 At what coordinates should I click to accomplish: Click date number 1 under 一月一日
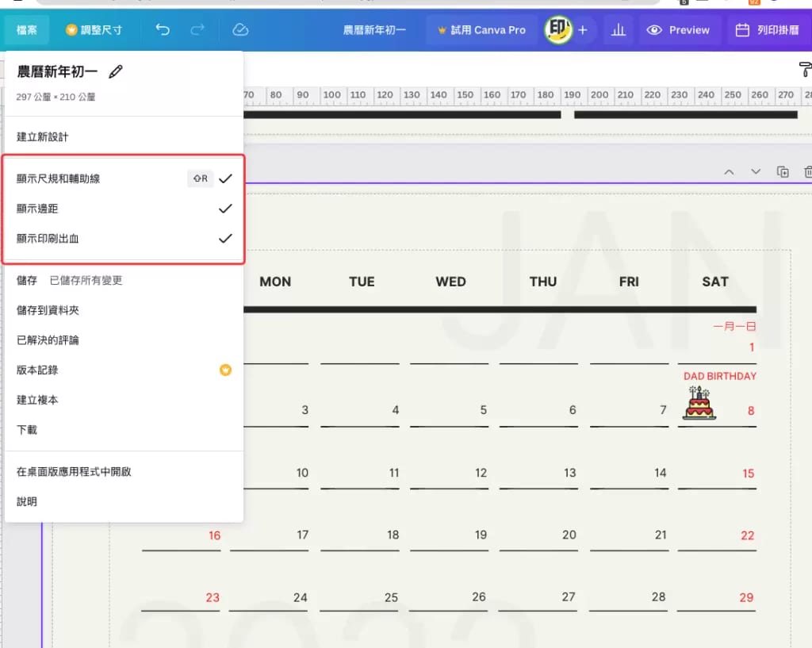[752, 347]
